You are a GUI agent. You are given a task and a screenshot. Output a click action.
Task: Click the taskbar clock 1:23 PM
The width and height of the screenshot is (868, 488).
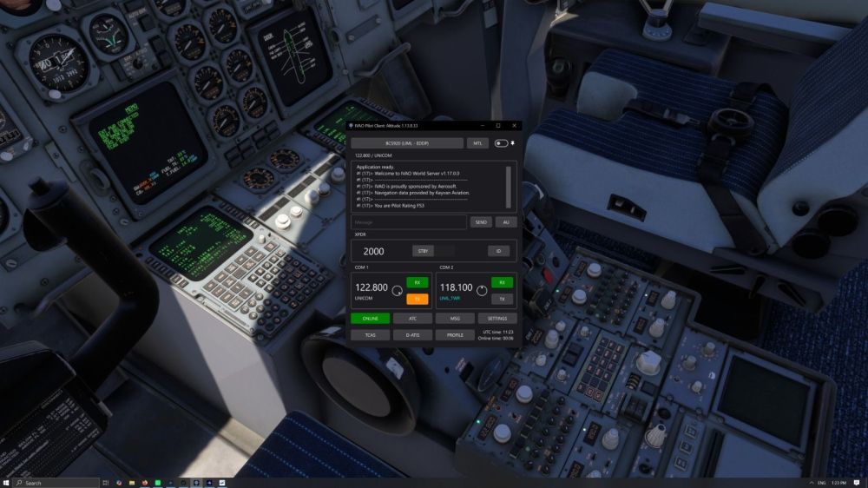[x=838, y=483]
